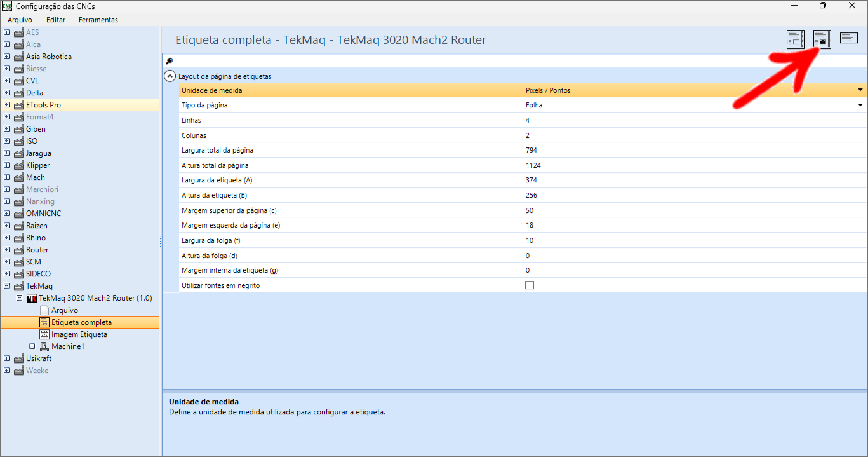Expand the Mach tree node
The width and height of the screenshot is (868, 457).
click(x=6, y=177)
